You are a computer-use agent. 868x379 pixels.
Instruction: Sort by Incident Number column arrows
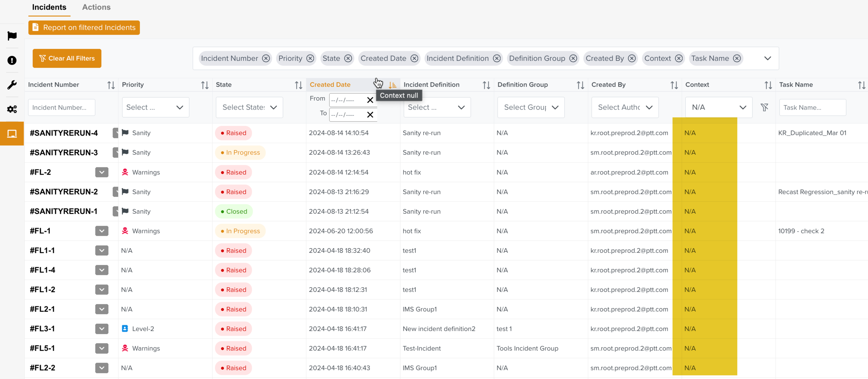tap(111, 85)
